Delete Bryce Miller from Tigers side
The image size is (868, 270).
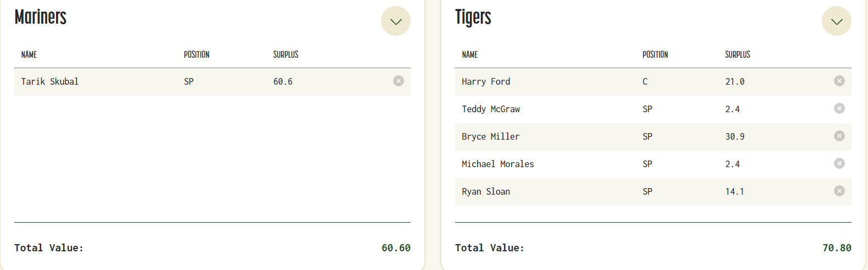coord(839,136)
